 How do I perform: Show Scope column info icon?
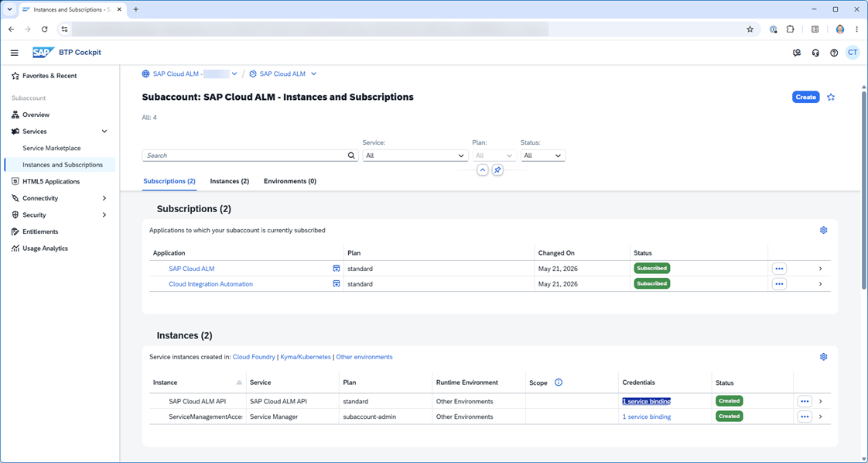coord(559,382)
